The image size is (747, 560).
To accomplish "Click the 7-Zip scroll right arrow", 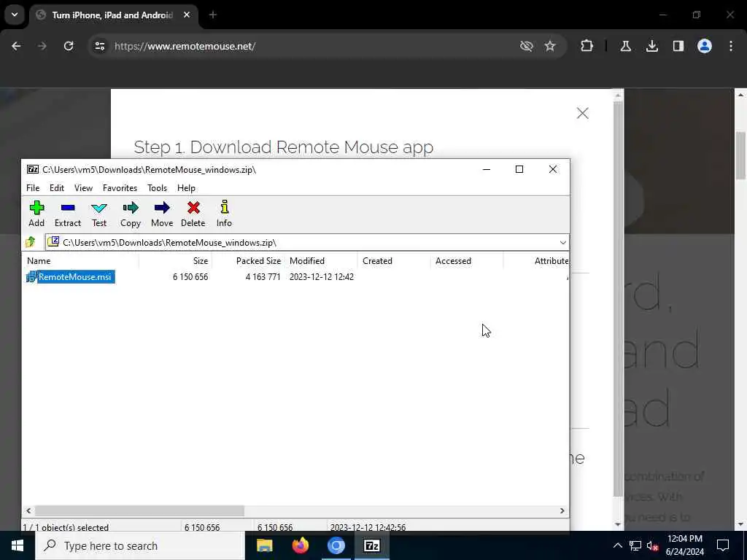I will [562, 510].
